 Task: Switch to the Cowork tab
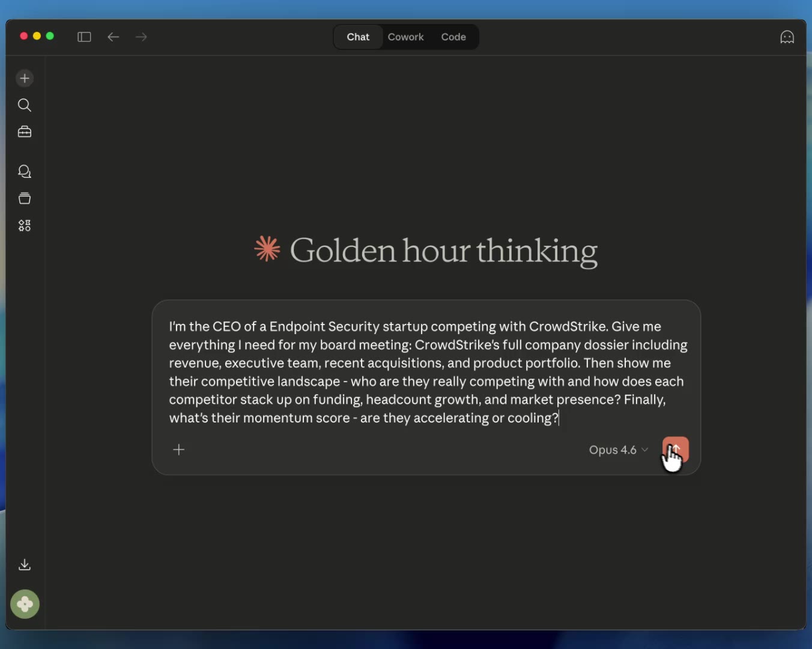405,37
